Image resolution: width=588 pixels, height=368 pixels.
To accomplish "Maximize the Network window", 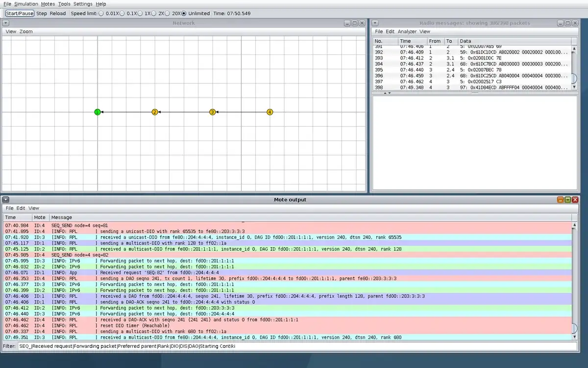I will click(355, 23).
